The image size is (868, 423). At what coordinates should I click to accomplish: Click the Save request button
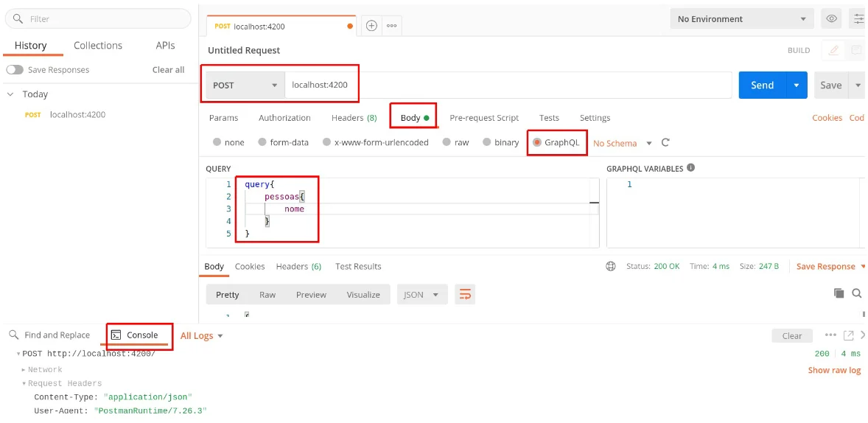tap(831, 85)
